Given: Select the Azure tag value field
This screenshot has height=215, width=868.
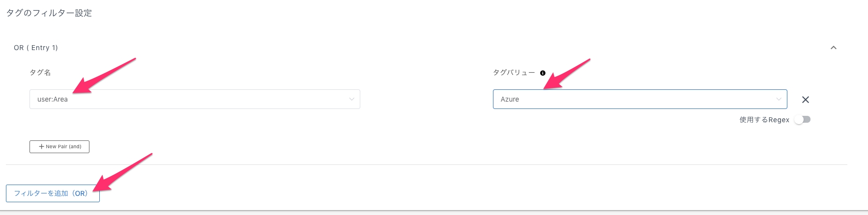Looking at the screenshot, I should pos(640,99).
